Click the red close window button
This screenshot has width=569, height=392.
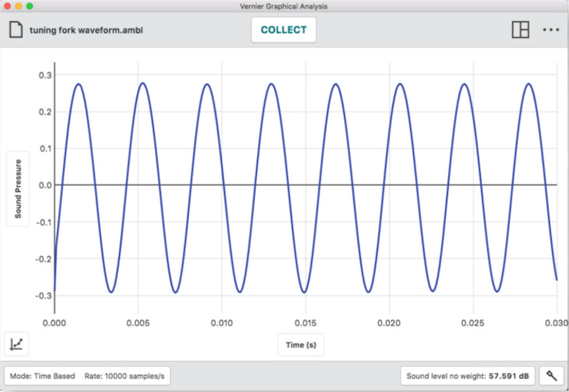point(7,6)
